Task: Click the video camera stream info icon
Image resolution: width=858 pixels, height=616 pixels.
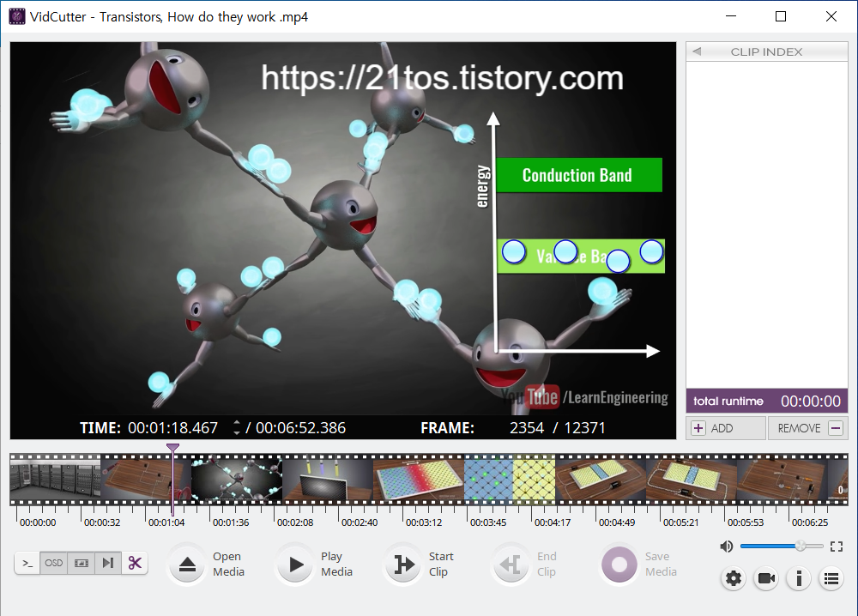Action: (x=766, y=578)
